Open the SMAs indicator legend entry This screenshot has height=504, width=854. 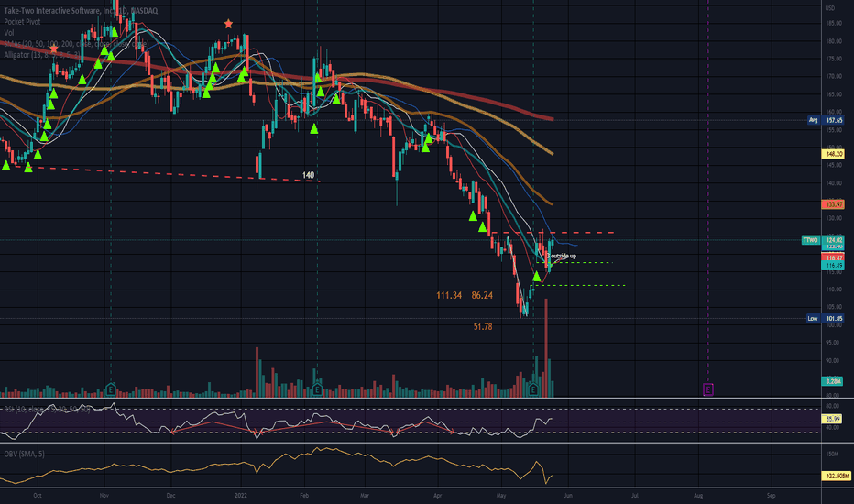pyautogui.click(x=76, y=44)
